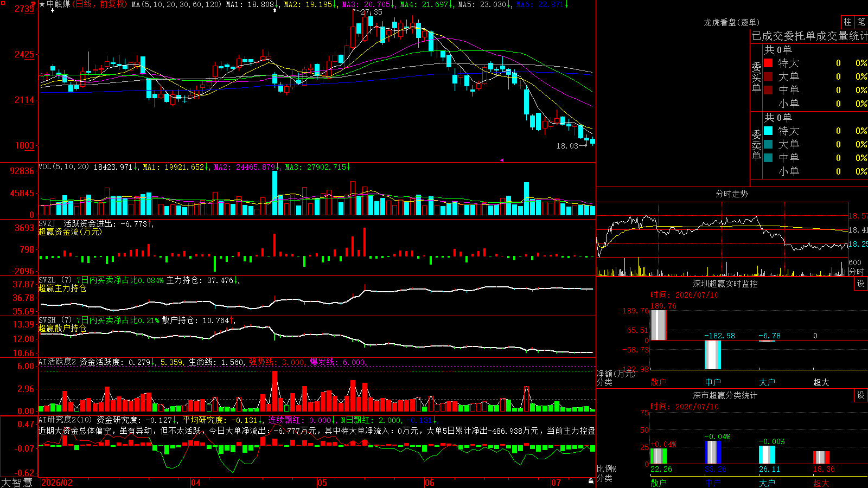Switch order view to 柱 (bar) mode

click(x=847, y=22)
